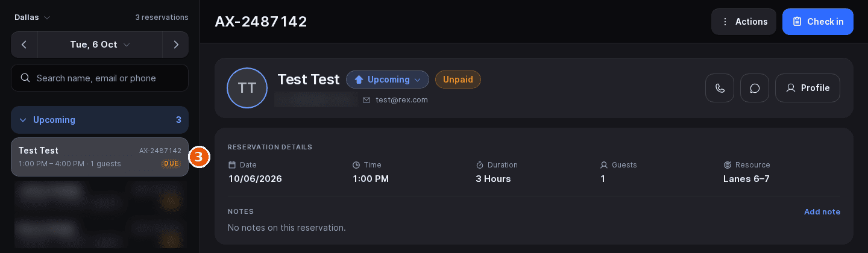Go to the next day arrow
The height and width of the screenshot is (253, 868).
click(x=175, y=45)
